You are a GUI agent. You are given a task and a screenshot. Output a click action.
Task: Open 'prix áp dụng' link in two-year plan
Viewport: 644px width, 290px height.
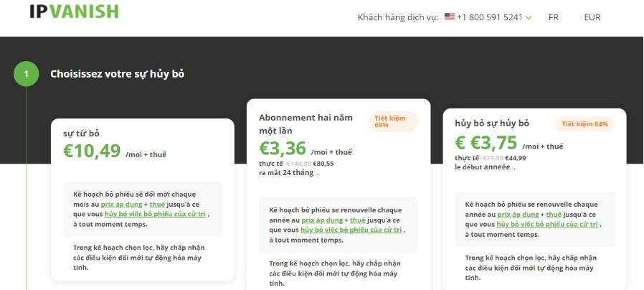322,220
